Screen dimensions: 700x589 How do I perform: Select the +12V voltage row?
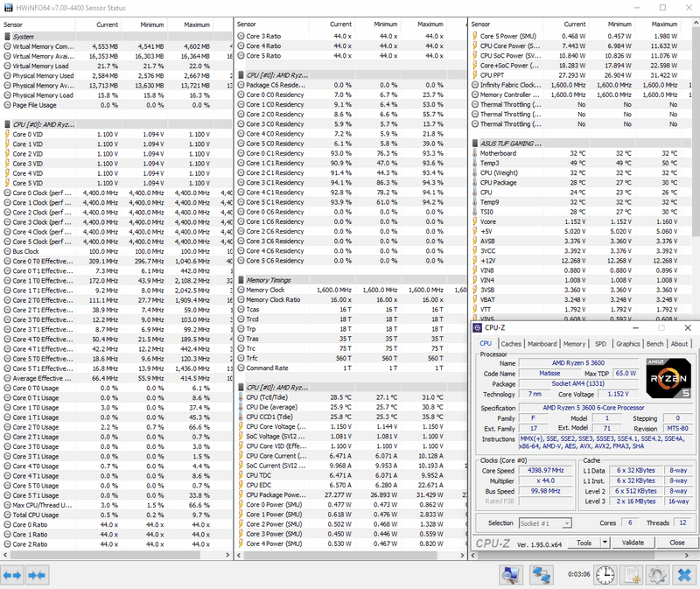(580, 260)
